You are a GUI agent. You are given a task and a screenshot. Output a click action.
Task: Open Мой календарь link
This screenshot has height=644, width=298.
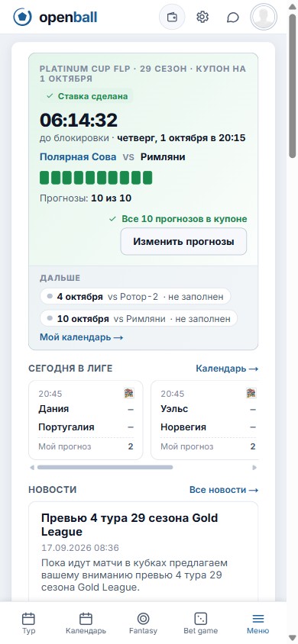click(82, 337)
